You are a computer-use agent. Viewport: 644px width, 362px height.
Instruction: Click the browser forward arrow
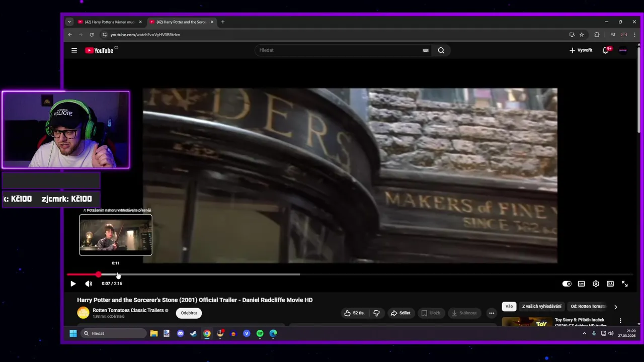[x=80, y=35]
